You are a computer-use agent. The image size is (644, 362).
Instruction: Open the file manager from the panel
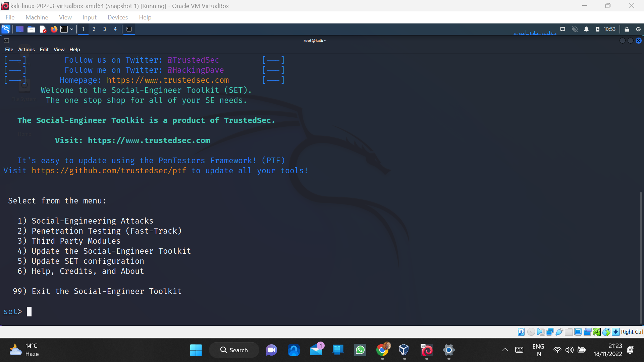tap(31, 29)
